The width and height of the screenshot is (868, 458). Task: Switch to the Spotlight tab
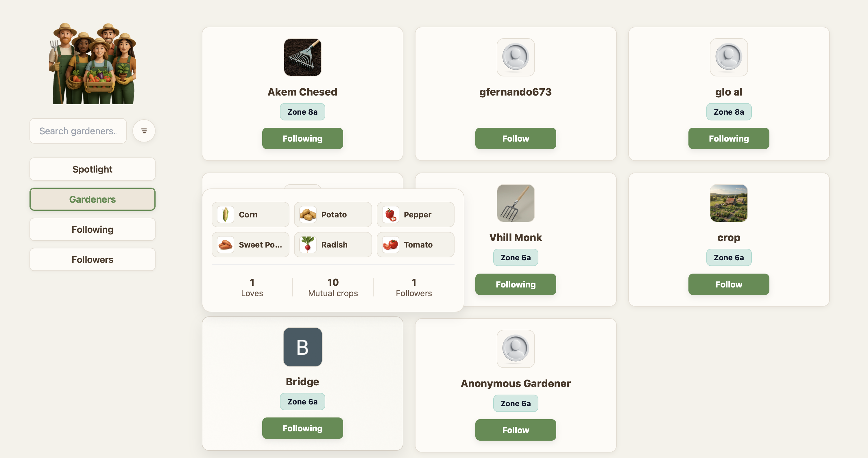92,169
